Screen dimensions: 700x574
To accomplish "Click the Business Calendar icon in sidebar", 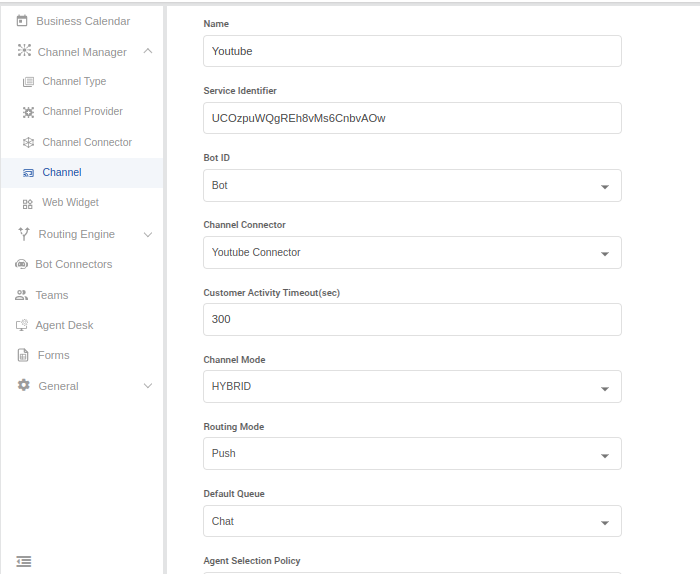I will (x=22, y=21).
